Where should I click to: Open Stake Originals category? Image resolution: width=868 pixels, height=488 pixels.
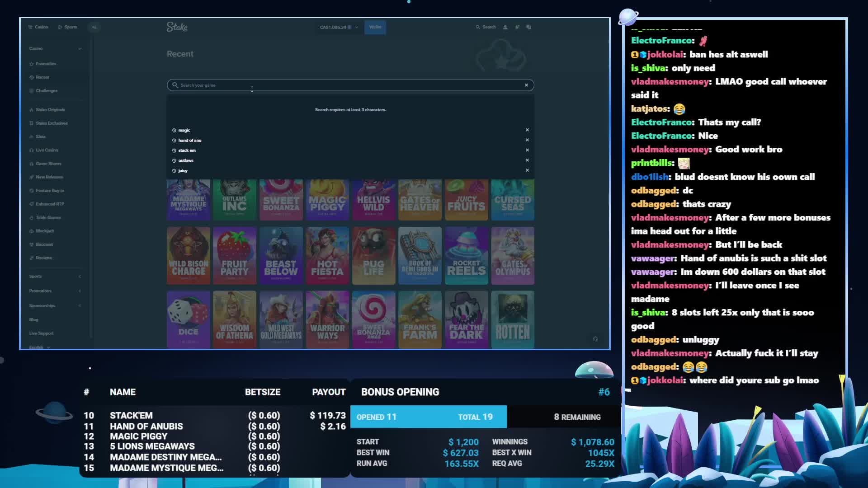pos(47,110)
